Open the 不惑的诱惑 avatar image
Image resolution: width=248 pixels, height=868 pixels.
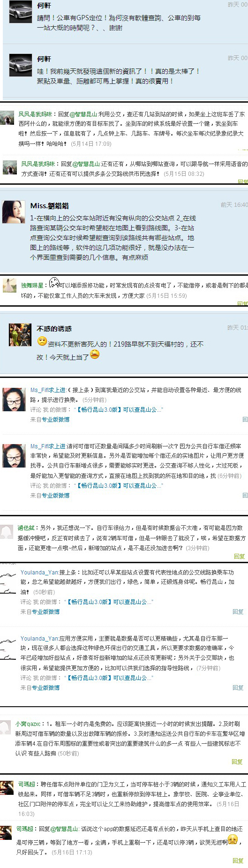coord(20,335)
